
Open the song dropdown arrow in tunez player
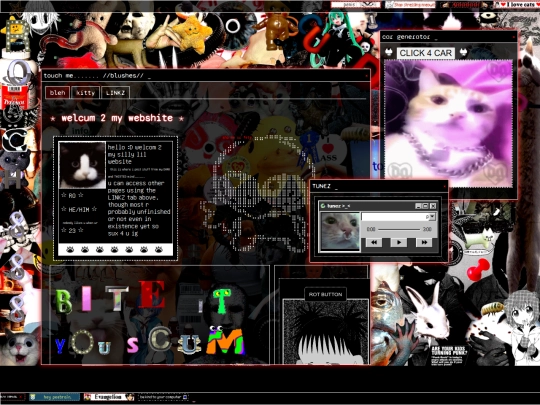(x=433, y=217)
